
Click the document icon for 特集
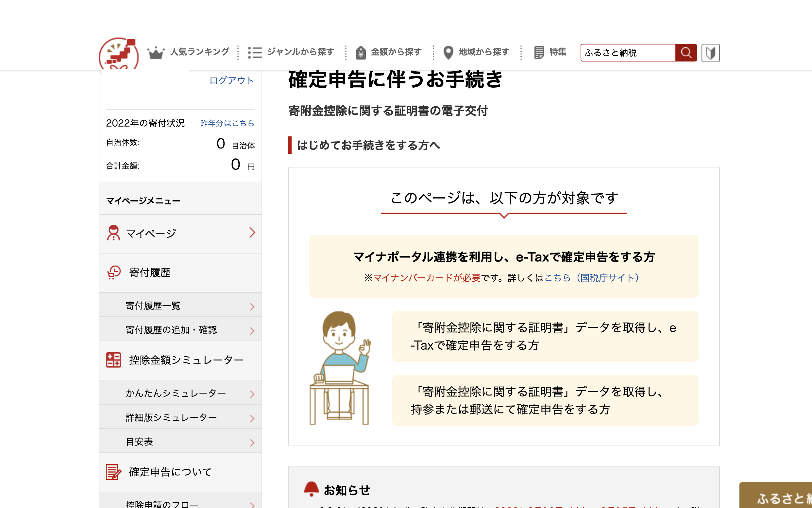pyautogui.click(x=539, y=52)
